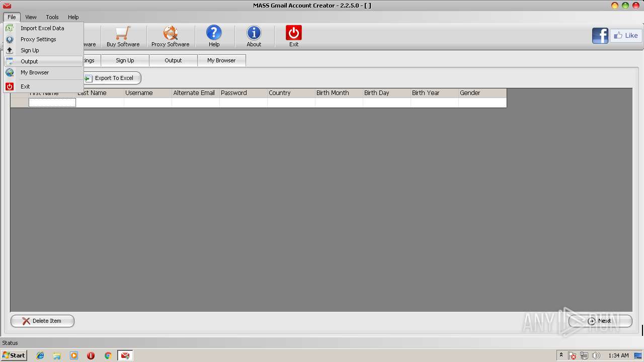Image resolution: width=644 pixels, height=362 pixels.
Task: Click the Country column header
Action: click(x=291, y=93)
